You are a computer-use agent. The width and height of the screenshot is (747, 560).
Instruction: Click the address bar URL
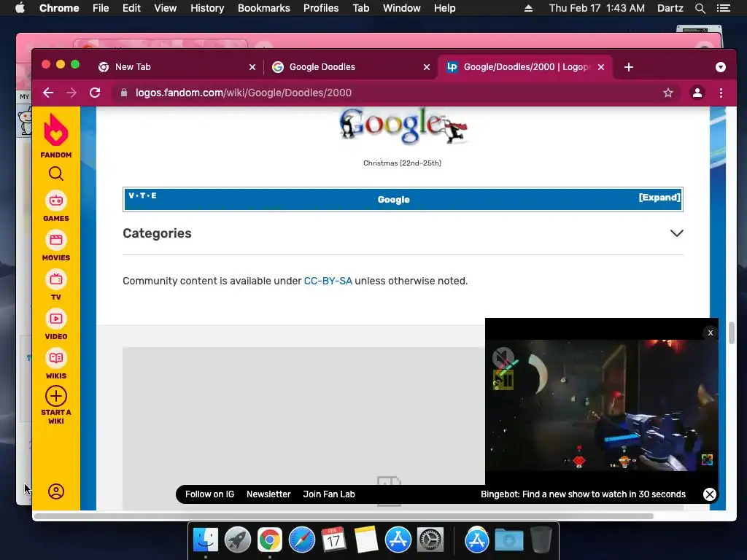(244, 93)
